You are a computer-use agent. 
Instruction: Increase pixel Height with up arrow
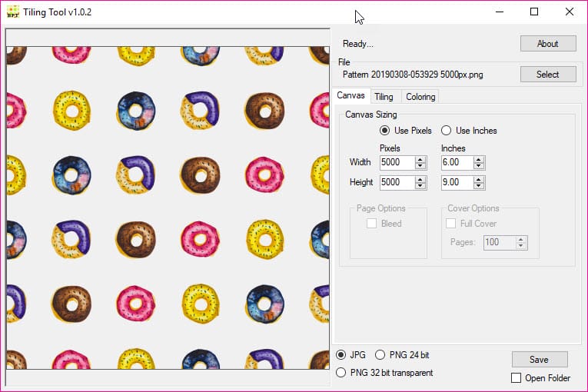(x=420, y=179)
